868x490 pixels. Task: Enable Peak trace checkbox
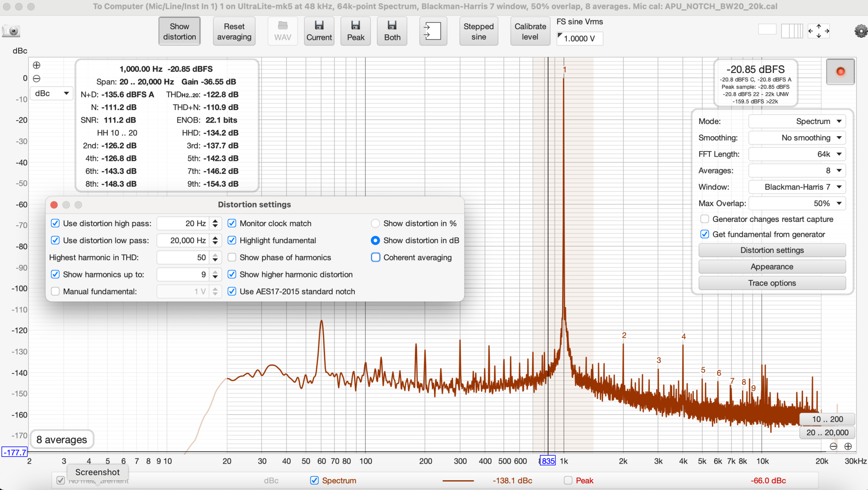[x=568, y=480]
